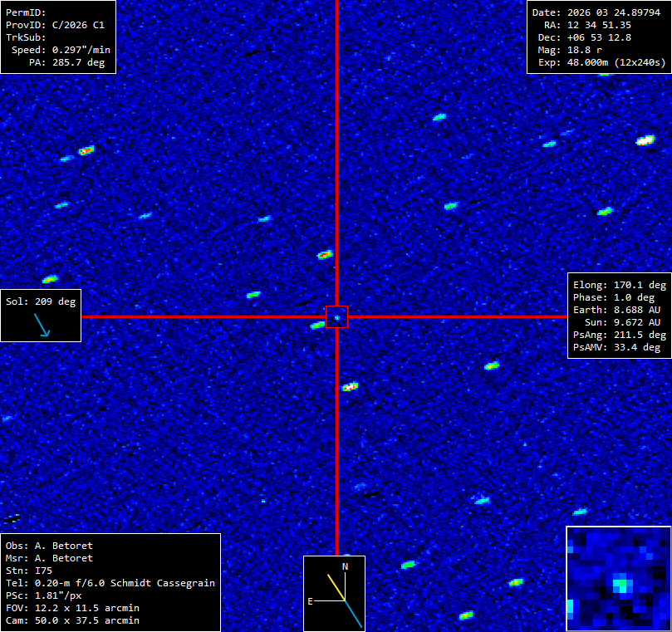Click the blue line in the compass

coord(353,614)
